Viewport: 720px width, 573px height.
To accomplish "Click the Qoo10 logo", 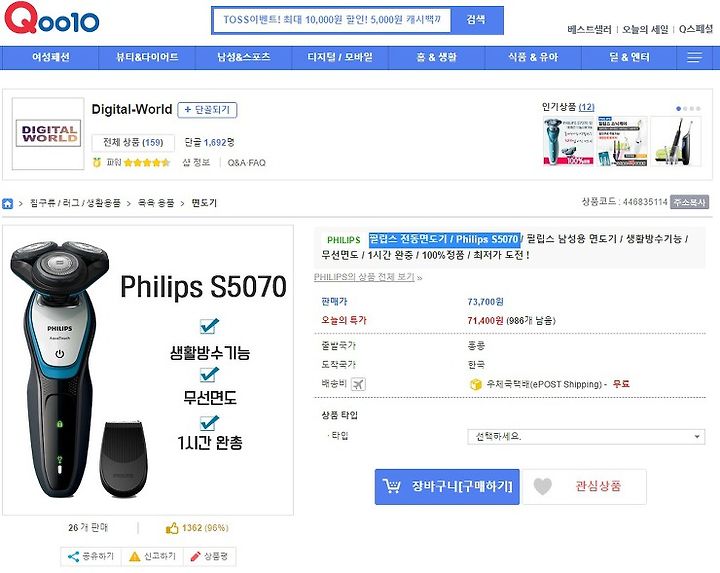I will pos(51,18).
